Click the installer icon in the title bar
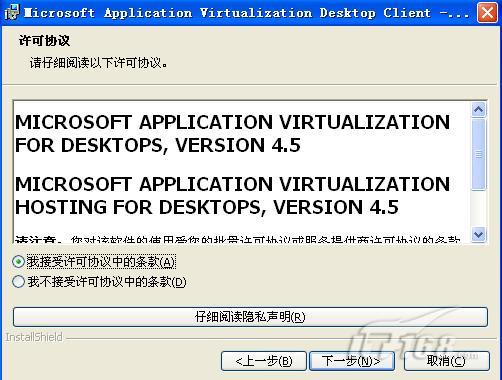The height and width of the screenshot is (380, 502). 12,13
